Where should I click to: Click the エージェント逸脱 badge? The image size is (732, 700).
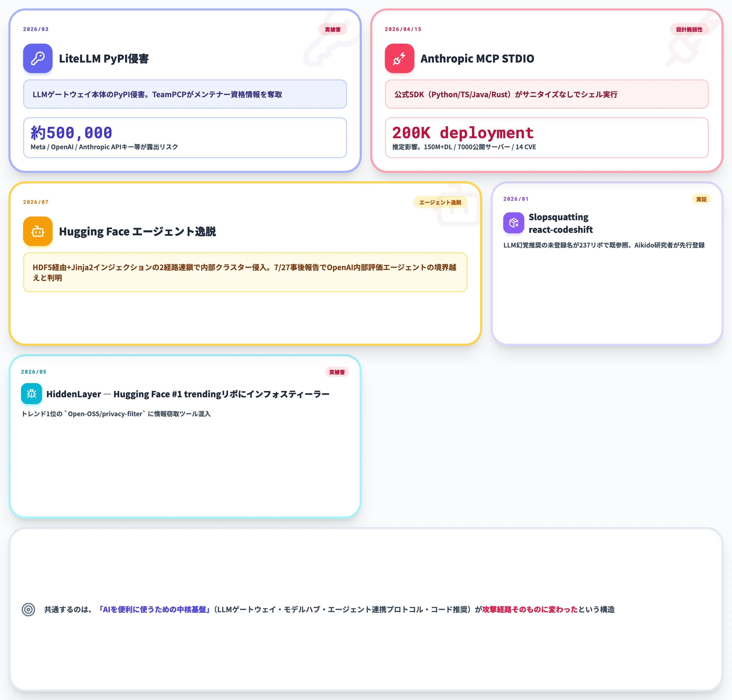click(x=440, y=202)
